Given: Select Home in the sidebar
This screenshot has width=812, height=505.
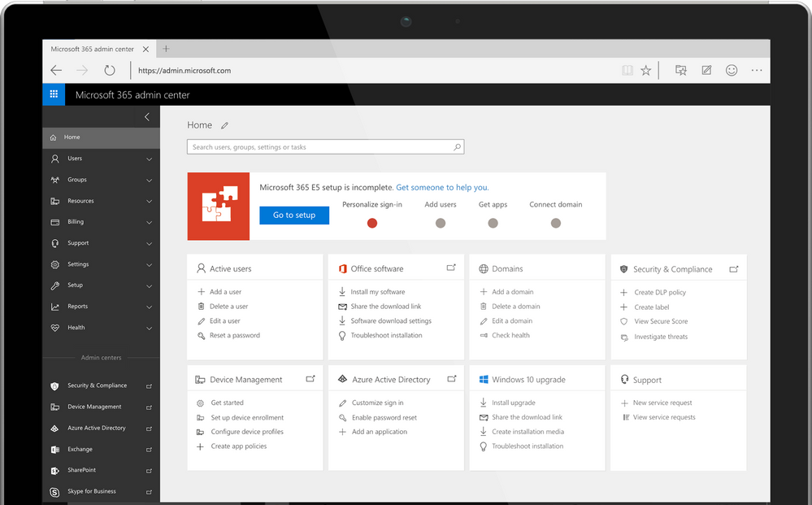Looking at the screenshot, I should point(101,137).
